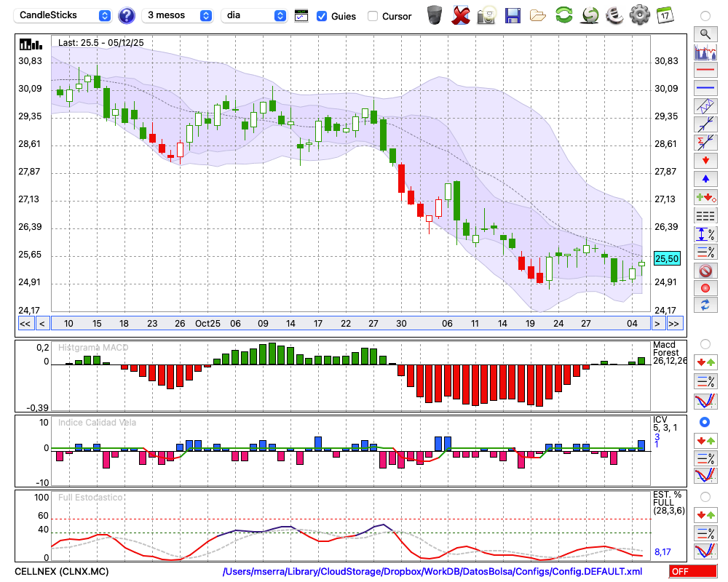Click the trash can icon
The image size is (728, 582).
(435, 15)
